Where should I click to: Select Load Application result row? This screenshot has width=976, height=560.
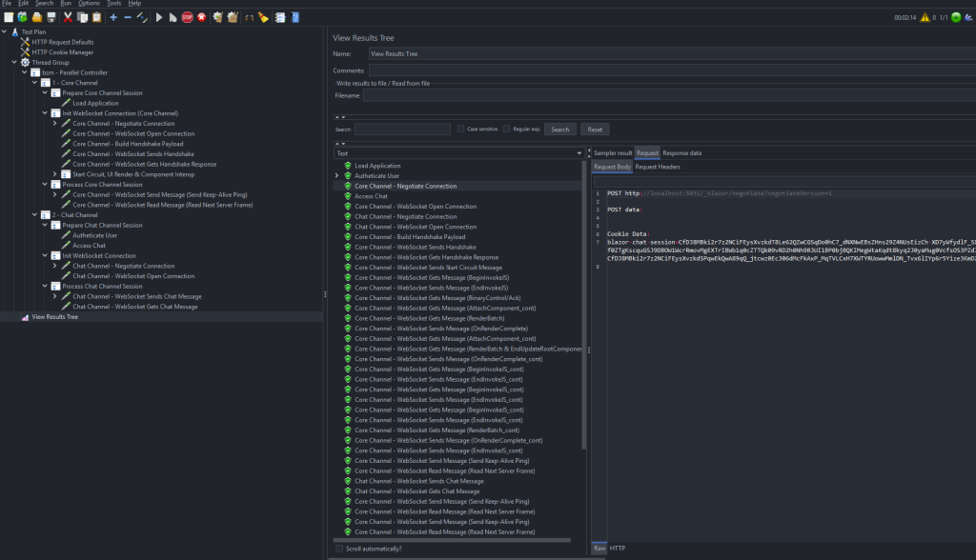[x=377, y=166]
